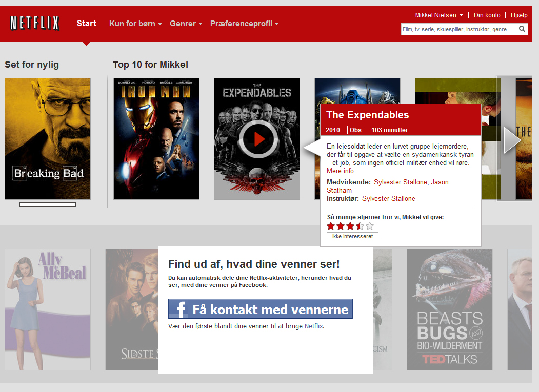
Task: Open the Ally McBeal poster
Action: click(48, 310)
